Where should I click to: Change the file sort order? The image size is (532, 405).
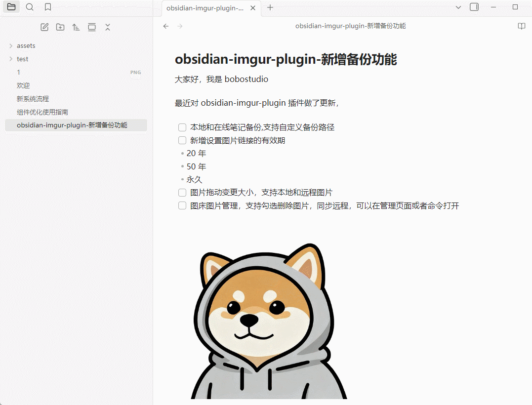click(76, 27)
